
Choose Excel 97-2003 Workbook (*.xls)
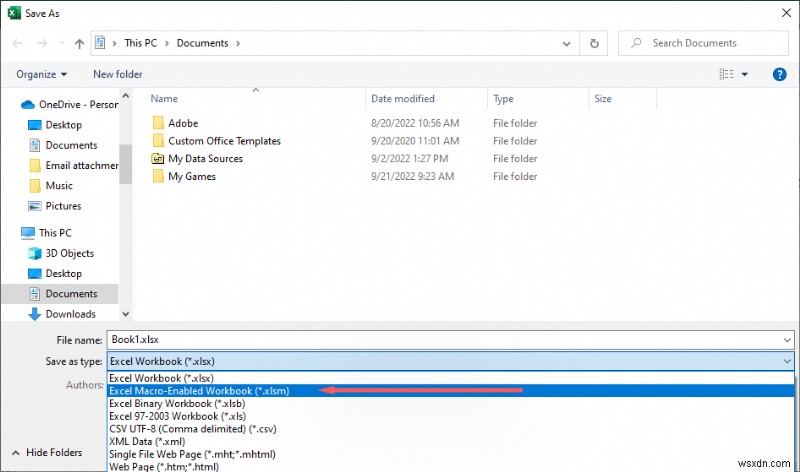[451, 416]
